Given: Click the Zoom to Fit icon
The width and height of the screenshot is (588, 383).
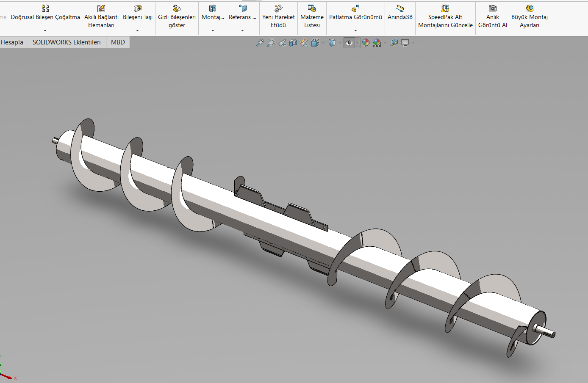Looking at the screenshot, I should pyautogui.click(x=260, y=43).
